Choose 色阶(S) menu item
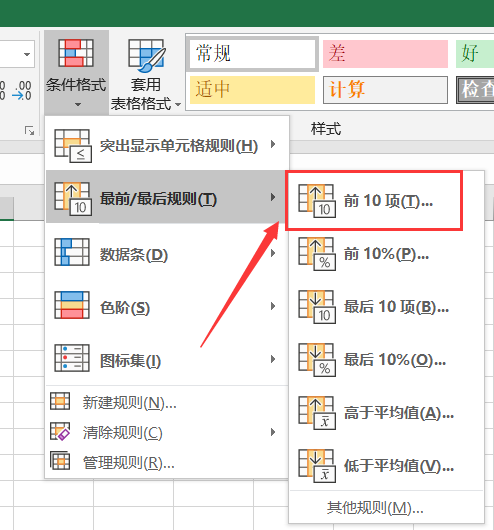The width and height of the screenshot is (494, 530). tap(167, 306)
